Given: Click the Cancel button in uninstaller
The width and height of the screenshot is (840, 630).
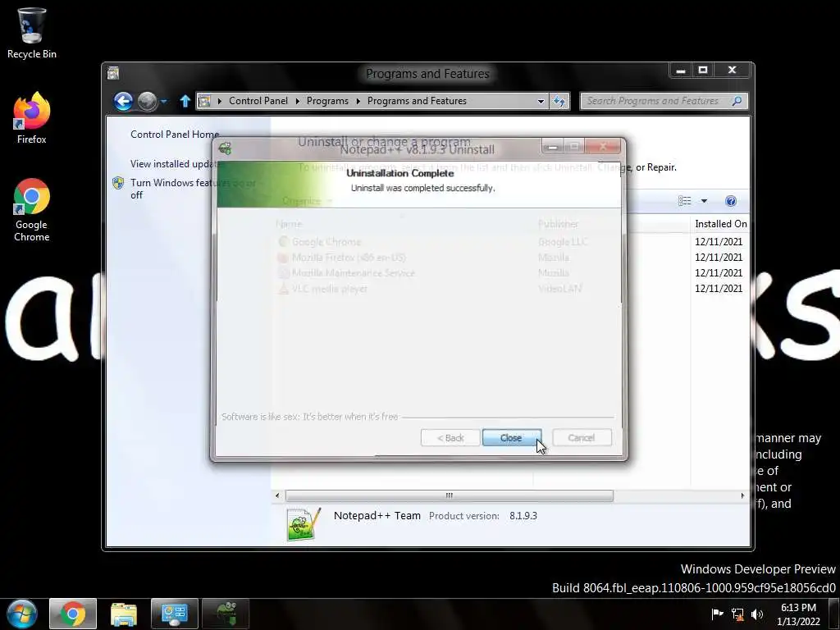Looking at the screenshot, I should click(582, 438).
